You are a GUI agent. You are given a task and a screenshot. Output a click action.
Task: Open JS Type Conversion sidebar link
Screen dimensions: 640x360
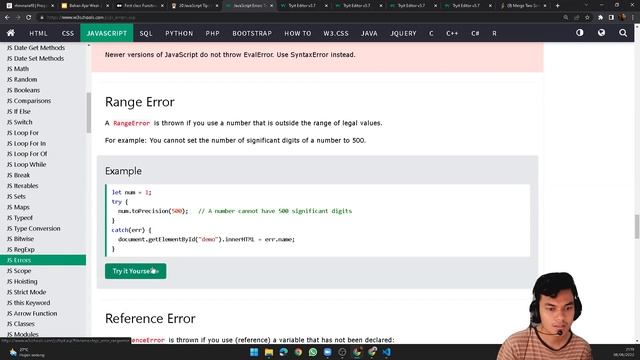point(33,229)
